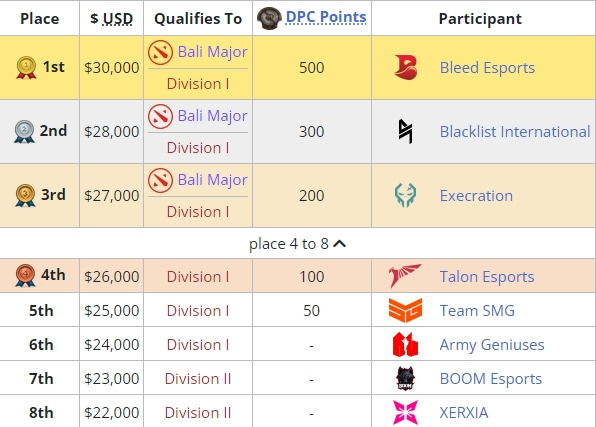
Task: Open the XERXIA team page link
Action: pos(464,413)
